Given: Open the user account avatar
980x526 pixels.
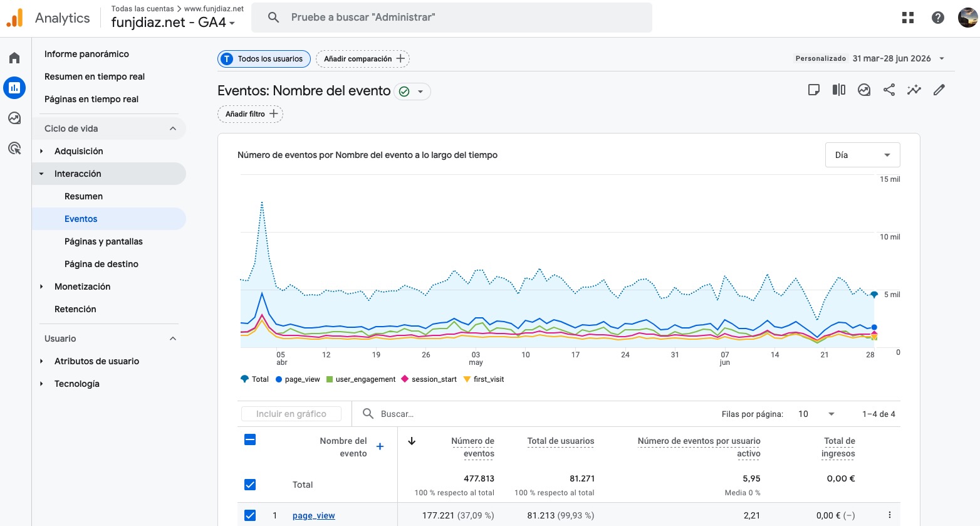Looking at the screenshot, I should (x=968, y=18).
